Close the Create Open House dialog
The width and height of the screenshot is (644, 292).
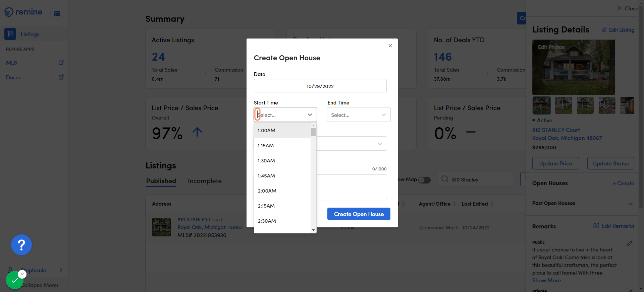tap(390, 46)
